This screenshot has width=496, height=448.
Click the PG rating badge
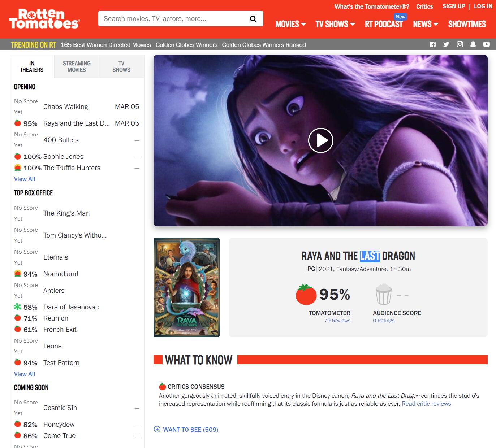pos(311,269)
